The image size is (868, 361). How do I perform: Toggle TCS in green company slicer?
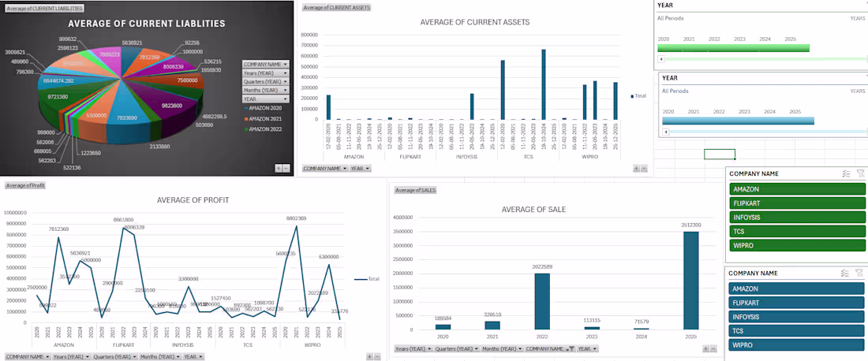coord(797,231)
